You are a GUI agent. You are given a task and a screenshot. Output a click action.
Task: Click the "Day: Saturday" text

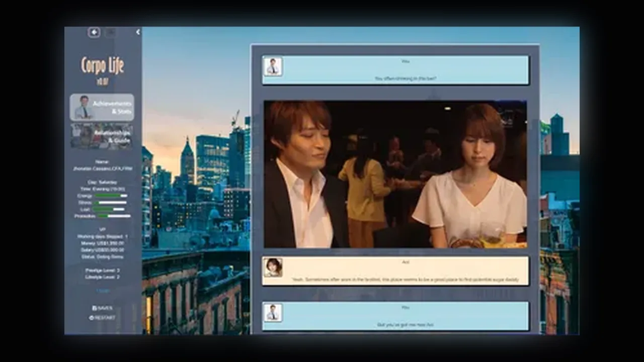pyautogui.click(x=102, y=182)
